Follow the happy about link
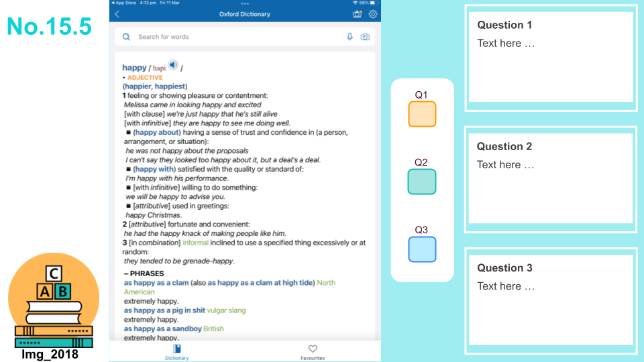 (x=157, y=132)
